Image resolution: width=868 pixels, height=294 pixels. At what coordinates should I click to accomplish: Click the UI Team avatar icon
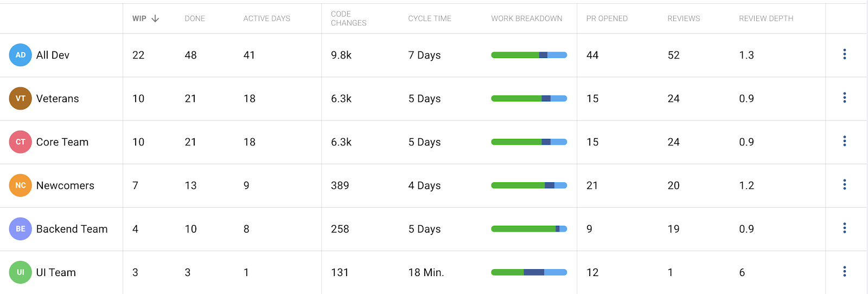coord(21,272)
